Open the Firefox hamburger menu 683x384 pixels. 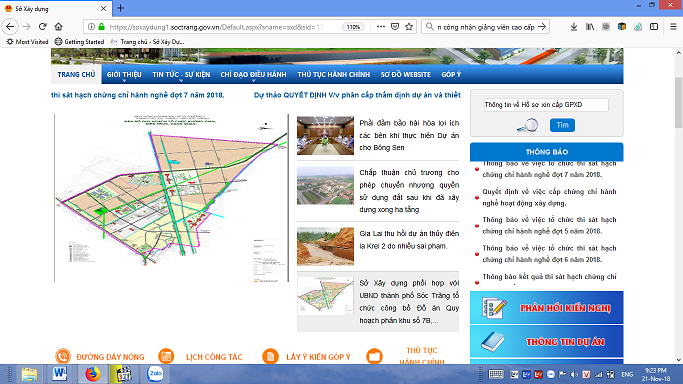pyautogui.click(x=673, y=27)
